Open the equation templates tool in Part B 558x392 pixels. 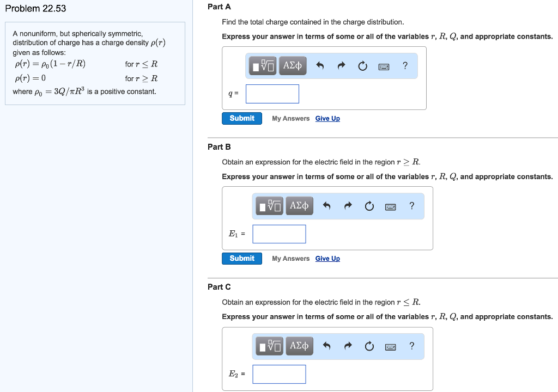click(269, 206)
